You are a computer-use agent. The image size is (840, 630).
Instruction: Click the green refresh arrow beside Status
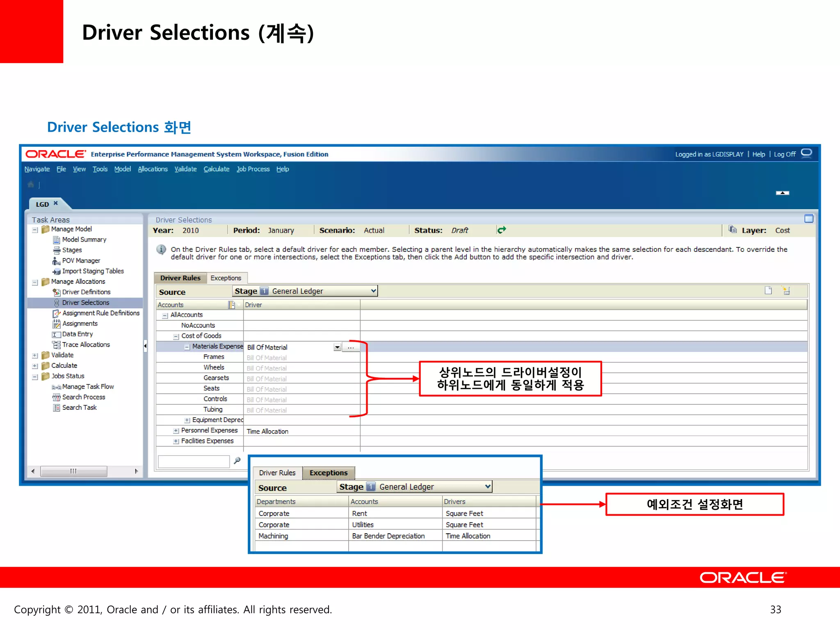pyautogui.click(x=501, y=230)
